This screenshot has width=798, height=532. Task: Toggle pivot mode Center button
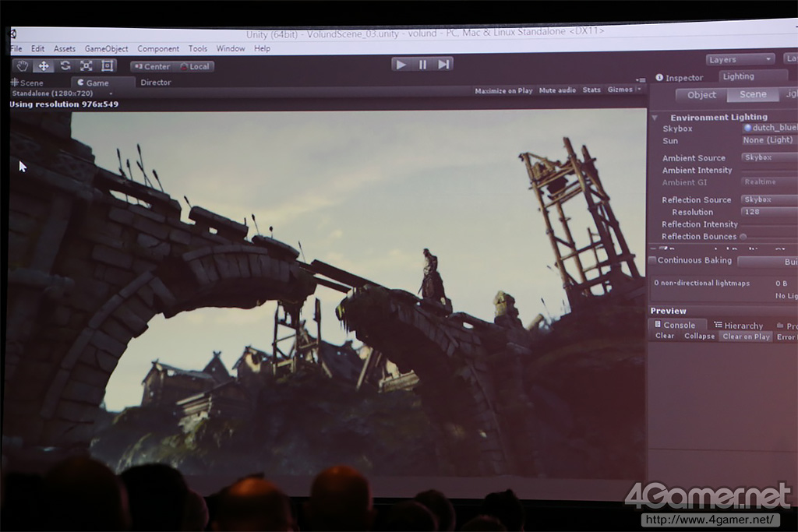[152, 67]
